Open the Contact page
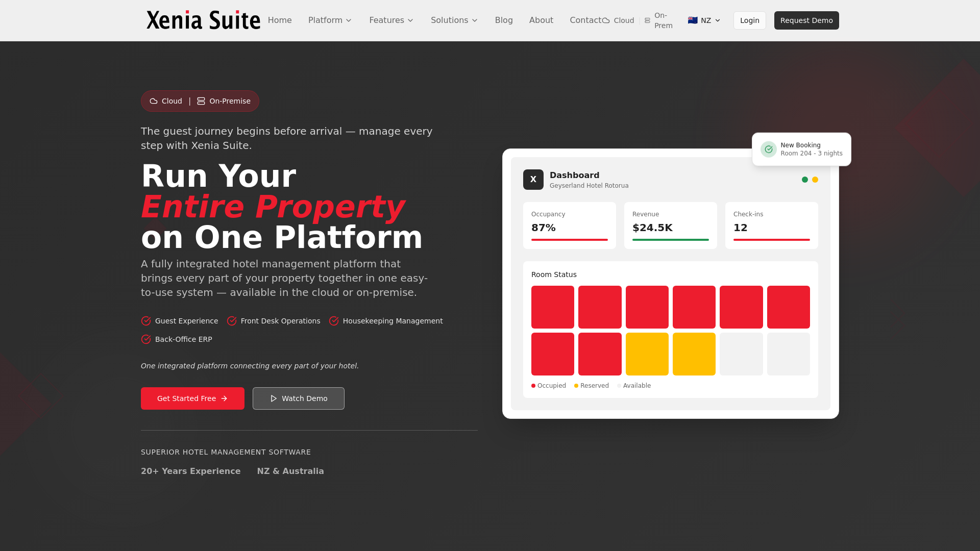This screenshot has height=551, width=980. (585, 20)
